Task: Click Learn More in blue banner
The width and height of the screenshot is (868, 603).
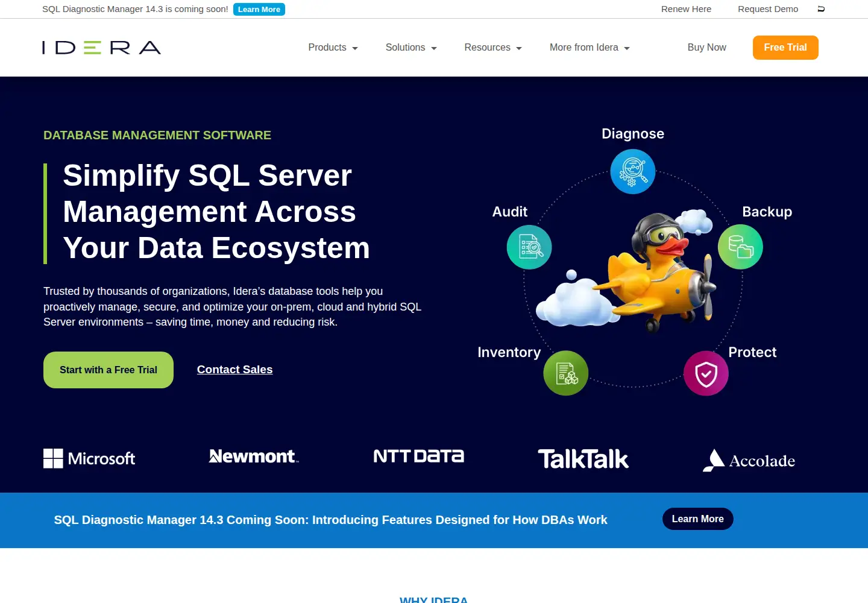Action: point(697,519)
